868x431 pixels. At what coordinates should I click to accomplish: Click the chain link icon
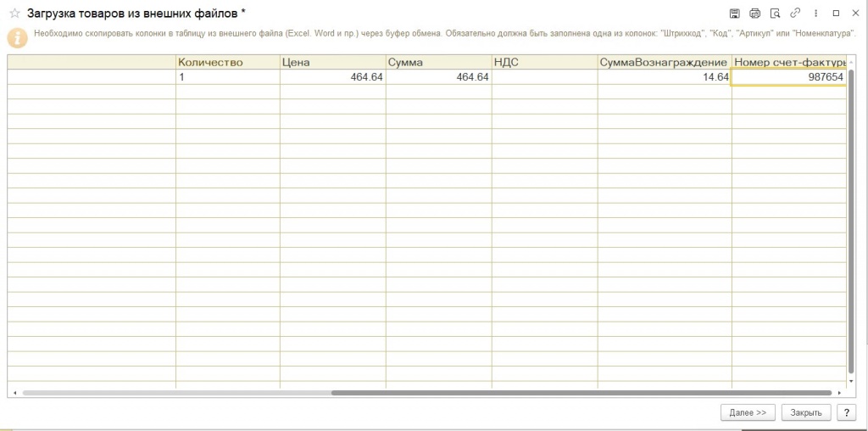click(795, 14)
